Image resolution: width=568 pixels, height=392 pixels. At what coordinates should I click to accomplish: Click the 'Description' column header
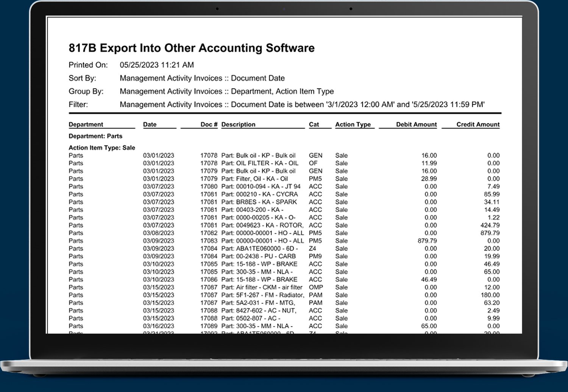239,124
